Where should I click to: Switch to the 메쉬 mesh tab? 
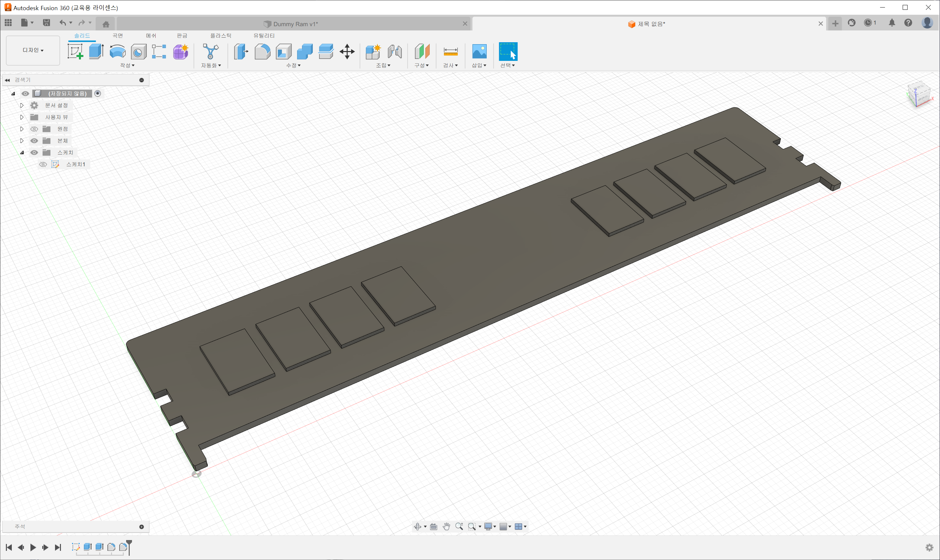click(x=151, y=35)
